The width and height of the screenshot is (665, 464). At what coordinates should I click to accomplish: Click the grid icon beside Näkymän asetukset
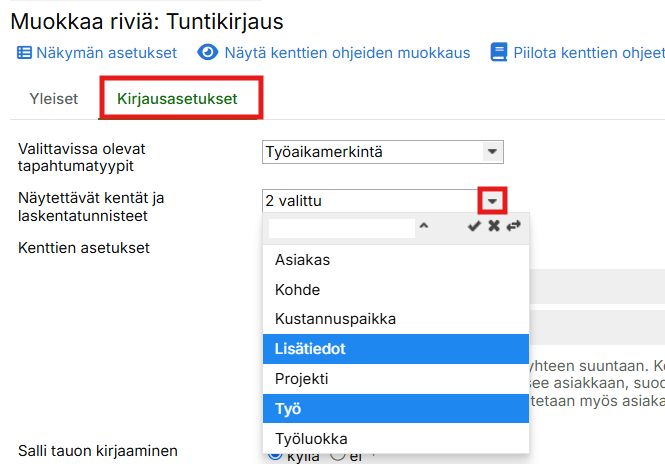[24, 53]
